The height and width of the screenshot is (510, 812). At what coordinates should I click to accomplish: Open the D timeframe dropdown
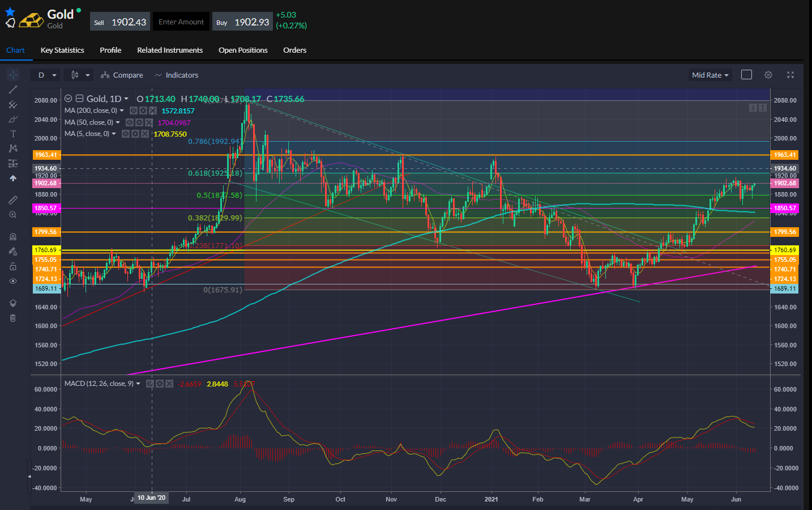click(x=47, y=75)
